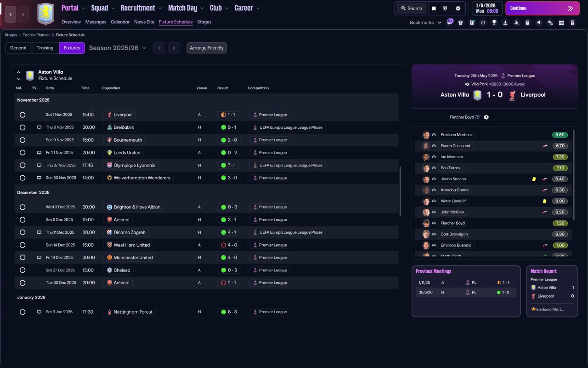Screen dimensions: 588x368
Task: Click the fixture list vertical scrollbar
Action: [x=401, y=191]
